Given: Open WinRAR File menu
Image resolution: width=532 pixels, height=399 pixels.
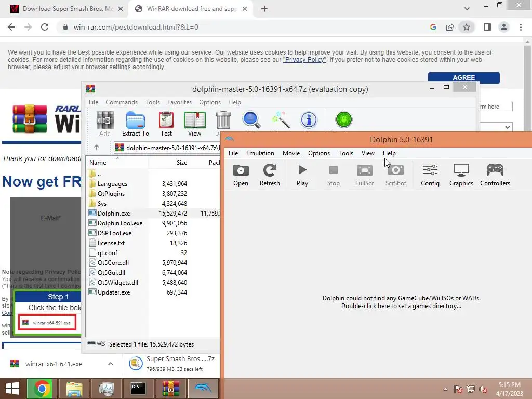Looking at the screenshot, I should (x=94, y=102).
